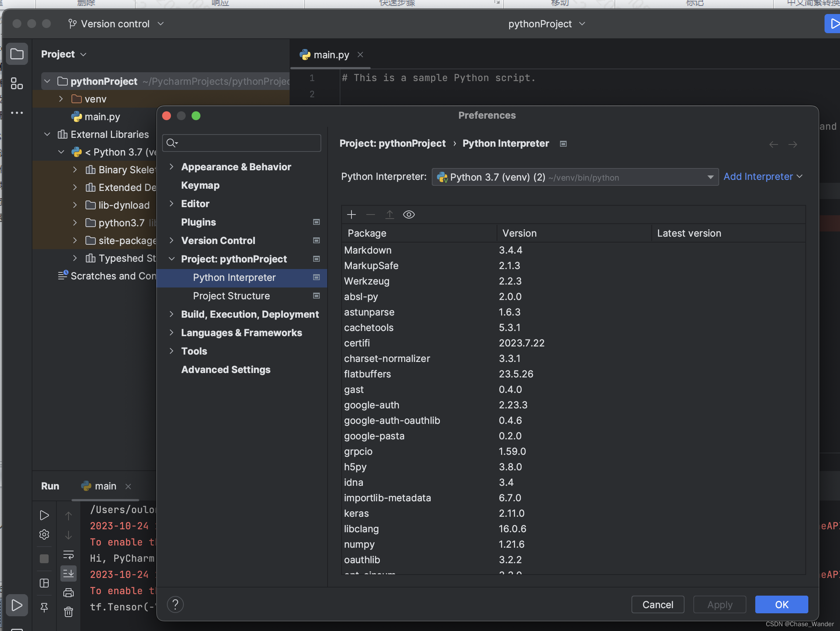Screen dimensions: 840x631
Task: Click the print icon in Run panel
Action: (x=69, y=593)
